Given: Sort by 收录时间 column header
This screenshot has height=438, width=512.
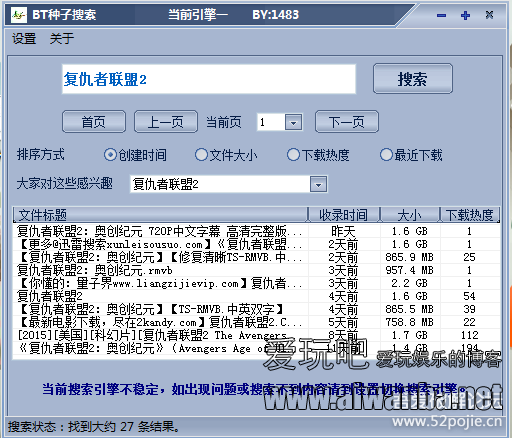Looking at the screenshot, I should [344, 215].
